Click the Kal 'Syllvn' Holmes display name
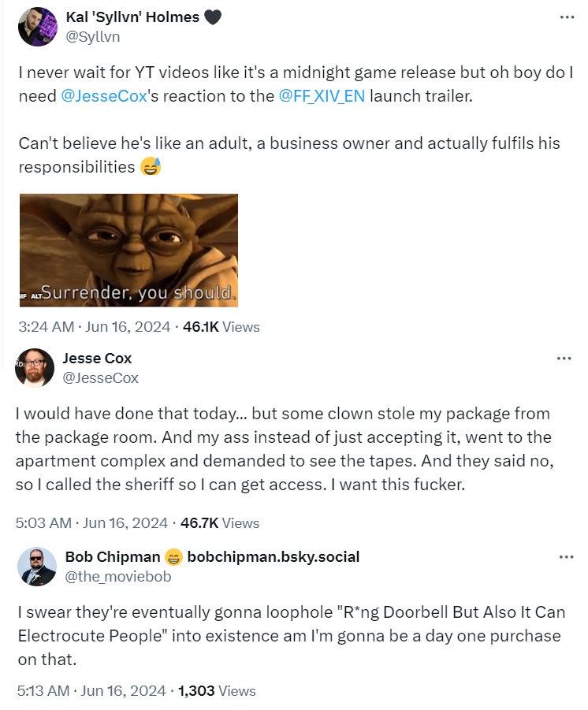Viewport: 588px width, 710px height. [x=132, y=17]
